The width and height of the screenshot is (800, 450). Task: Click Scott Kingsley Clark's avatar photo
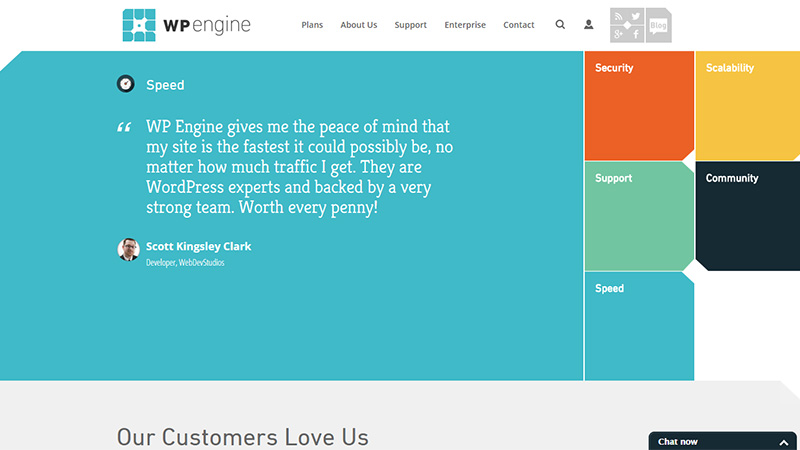pos(128,249)
